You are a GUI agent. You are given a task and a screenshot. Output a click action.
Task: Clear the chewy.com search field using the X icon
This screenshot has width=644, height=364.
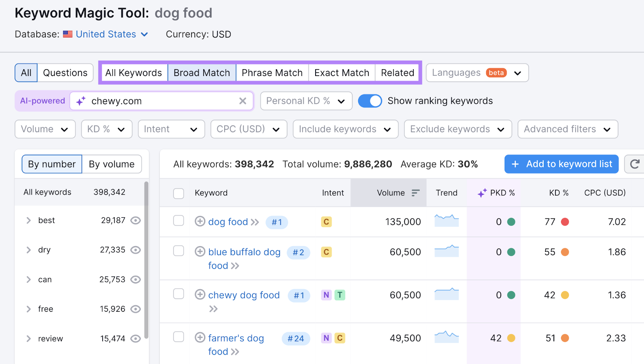pyautogui.click(x=243, y=101)
